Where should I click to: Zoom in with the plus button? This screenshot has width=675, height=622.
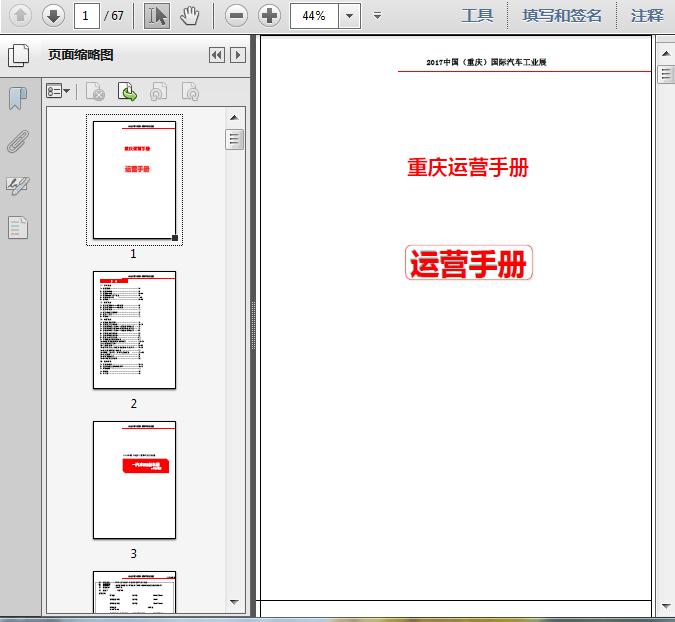(x=269, y=15)
